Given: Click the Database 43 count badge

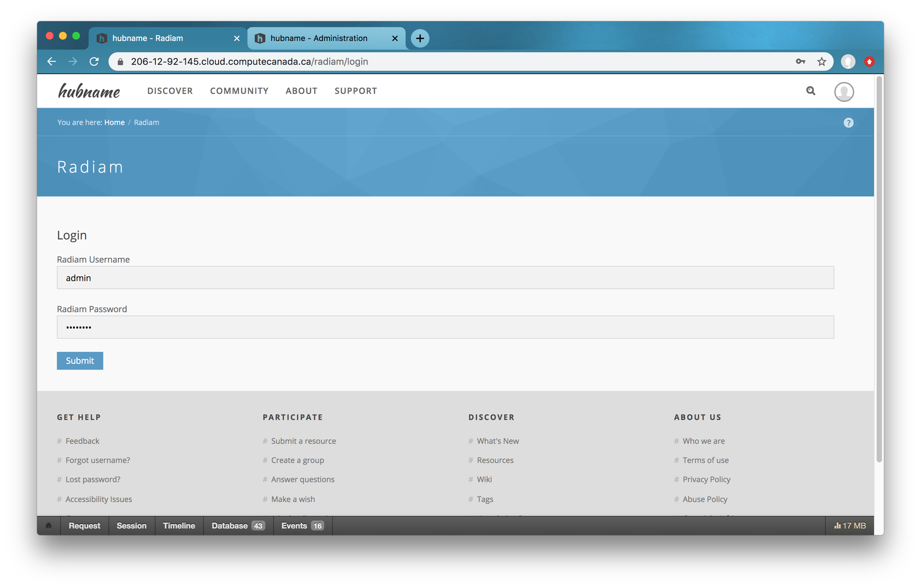Looking at the screenshot, I should 258,526.
